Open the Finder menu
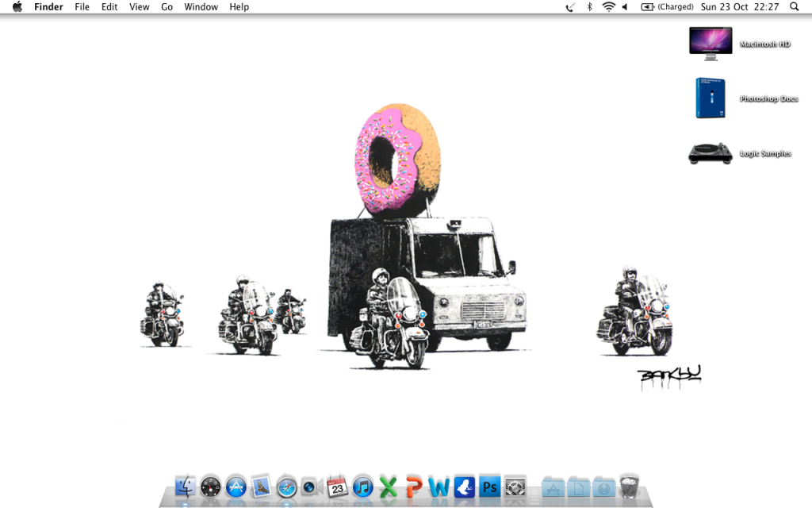 tap(48, 6)
